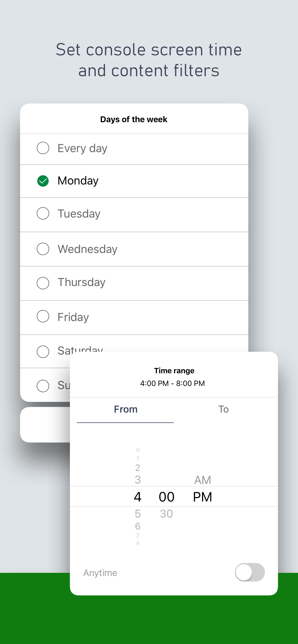The height and width of the screenshot is (644, 298).
Task: Pick hour 2 in the time picker
Action: (137, 467)
